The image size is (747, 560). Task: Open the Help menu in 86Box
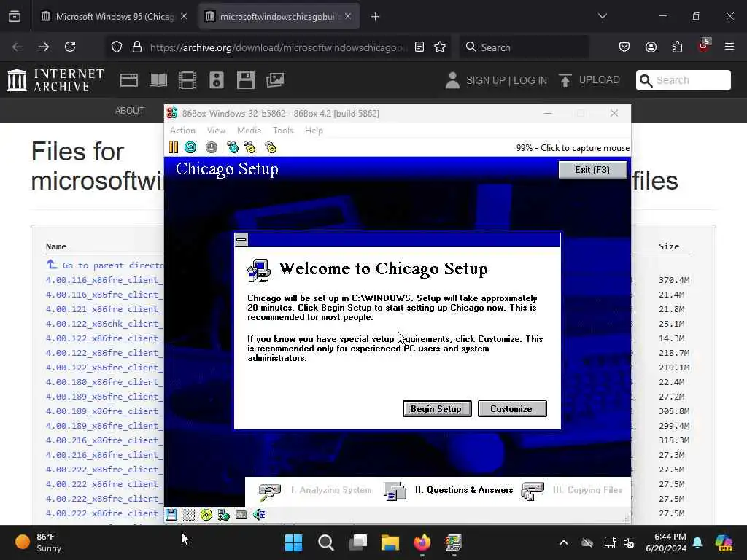[314, 131]
